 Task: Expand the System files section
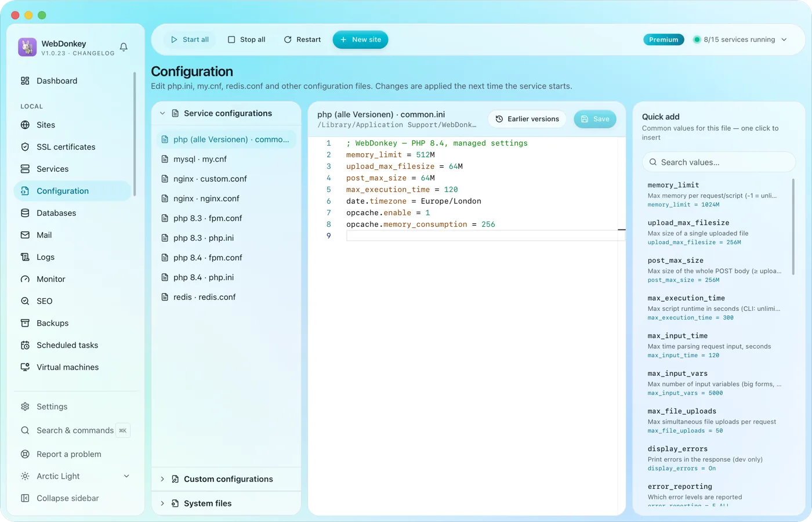(x=226, y=503)
